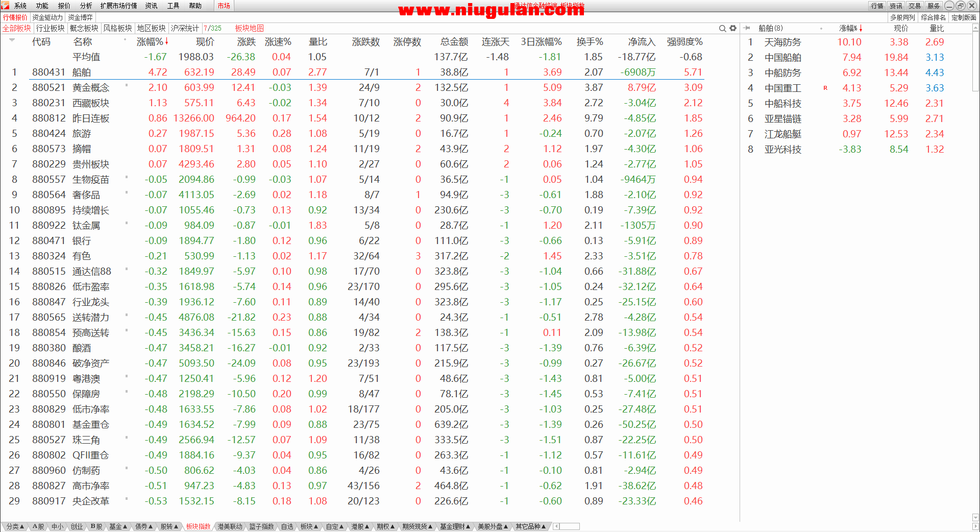Expand the 股转▲ bottom tab

pos(169,526)
